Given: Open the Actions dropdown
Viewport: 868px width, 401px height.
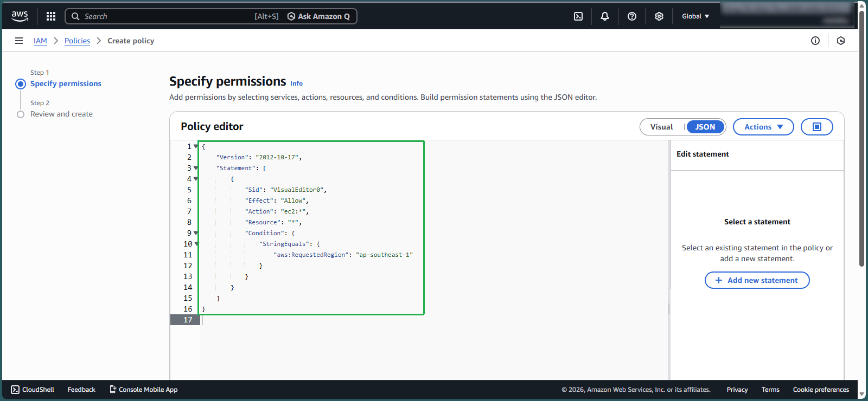Looking at the screenshot, I should [763, 127].
